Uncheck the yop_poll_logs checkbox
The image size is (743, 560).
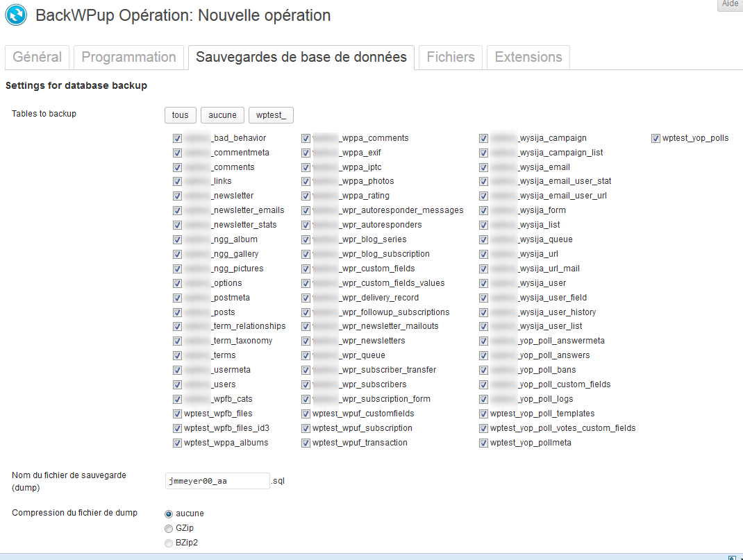pyautogui.click(x=483, y=400)
